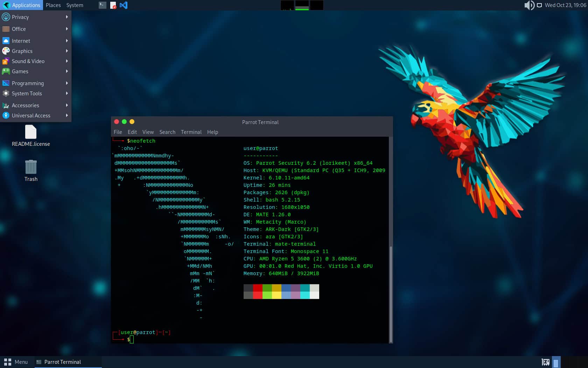
Task: Open the terminal launcher in the top panel
Action: 102,5
